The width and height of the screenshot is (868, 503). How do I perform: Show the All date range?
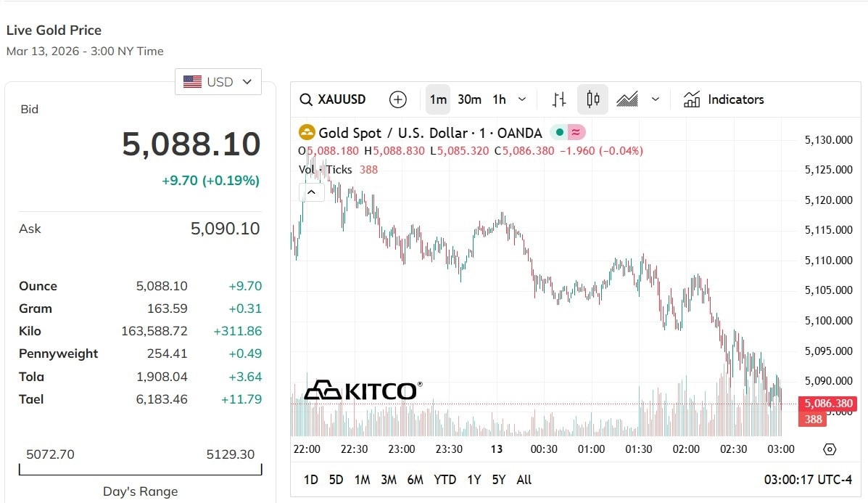524,480
